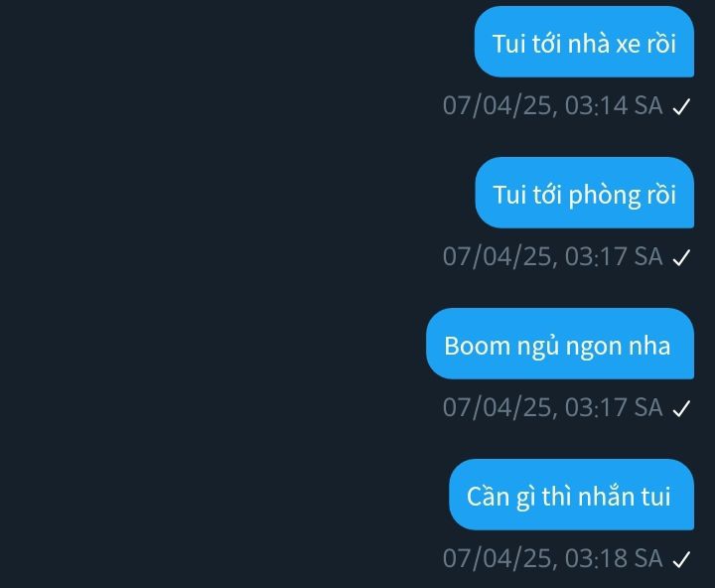715x588 pixels.
Task: Click the 03:17 SA time under "Tui tới phòng rồi"
Action: click(614, 256)
